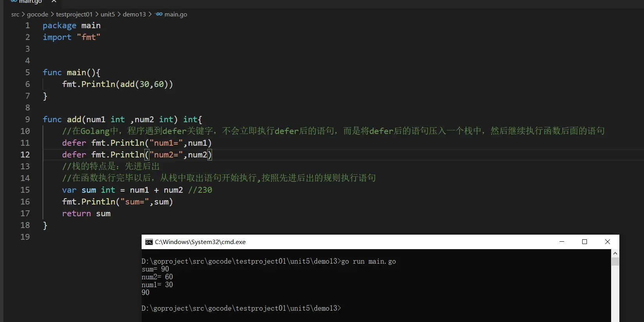Click the cmd.exe window icon
The image size is (644, 322).
149,242
